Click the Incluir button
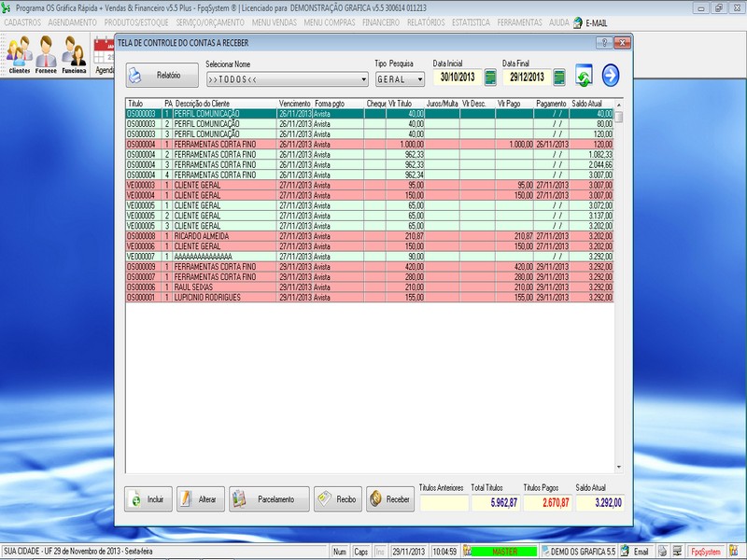The height and width of the screenshot is (560, 747). point(148,499)
